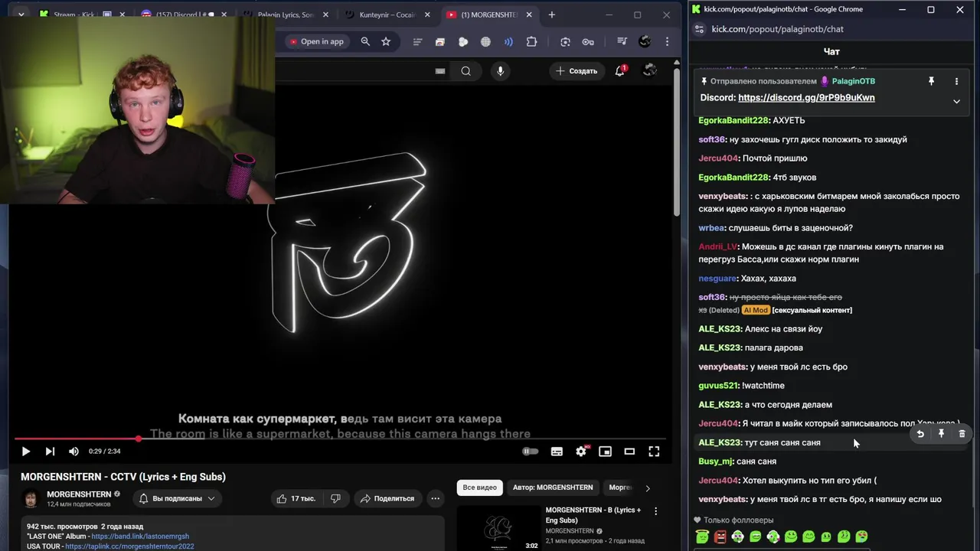Enter fullscreen in YouTube player

pyautogui.click(x=654, y=452)
